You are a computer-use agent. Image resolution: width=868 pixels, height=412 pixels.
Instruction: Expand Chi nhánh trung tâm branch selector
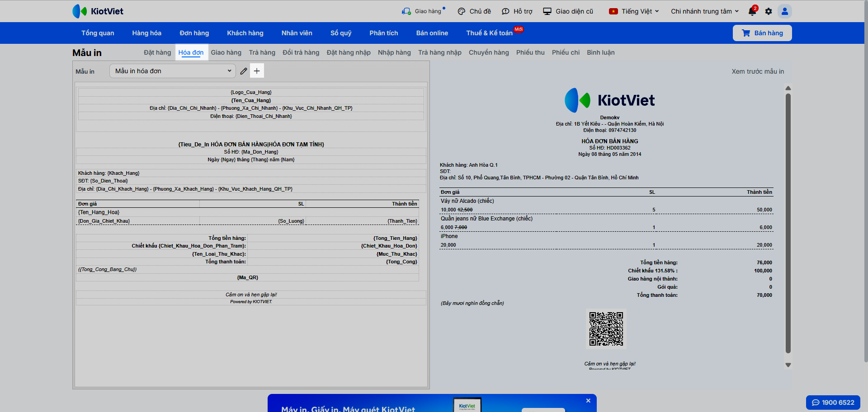(704, 11)
